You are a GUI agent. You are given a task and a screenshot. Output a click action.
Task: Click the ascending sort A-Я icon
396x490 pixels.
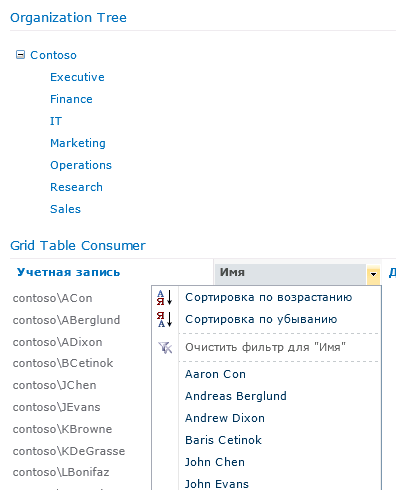(x=165, y=297)
